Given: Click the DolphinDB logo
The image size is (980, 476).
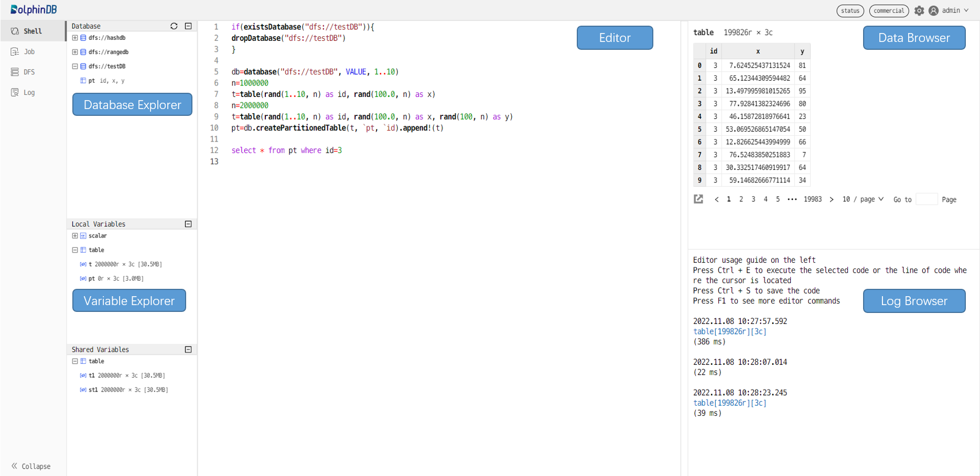Looking at the screenshot, I should click(34, 9).
